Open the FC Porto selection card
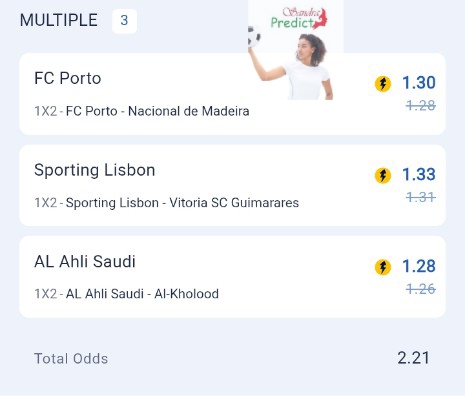Screen dimensions: 465x396 pyautogui.click(x=232, y=94)
